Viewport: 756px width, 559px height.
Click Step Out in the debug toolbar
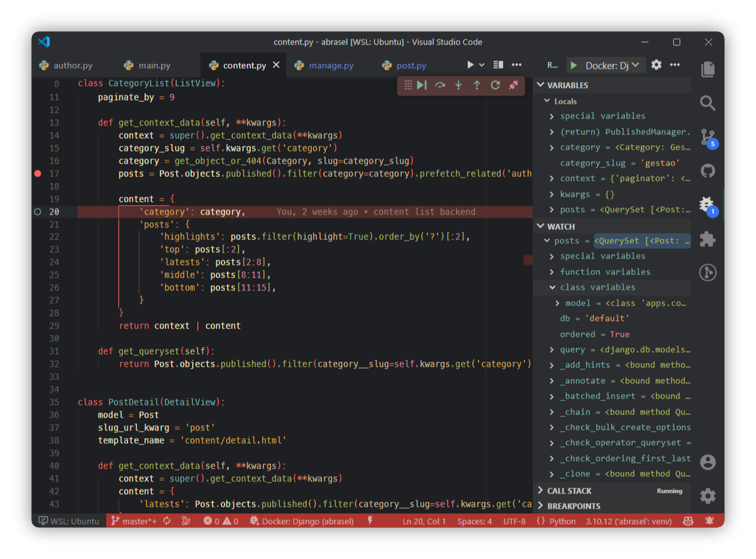477,85
